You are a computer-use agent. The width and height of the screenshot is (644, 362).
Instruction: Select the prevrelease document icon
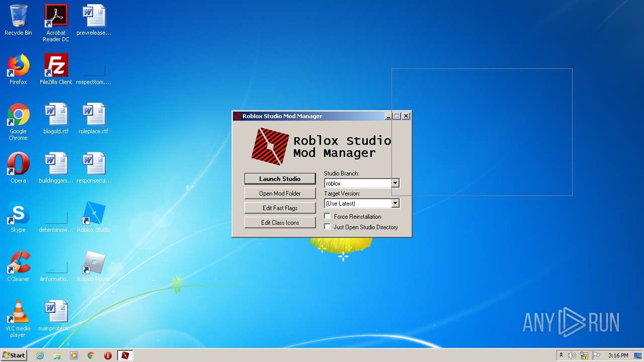[94, 21]
